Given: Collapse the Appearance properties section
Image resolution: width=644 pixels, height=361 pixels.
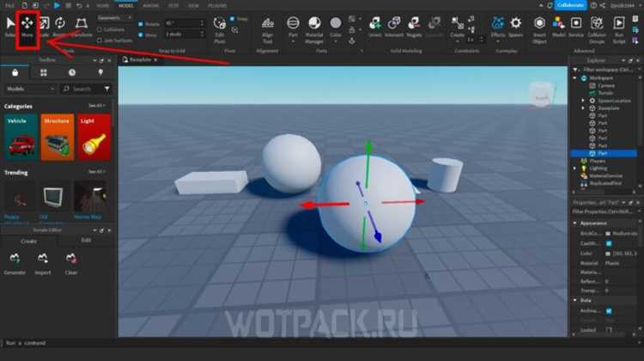Looking at the screenshot, I should [575, 223].
